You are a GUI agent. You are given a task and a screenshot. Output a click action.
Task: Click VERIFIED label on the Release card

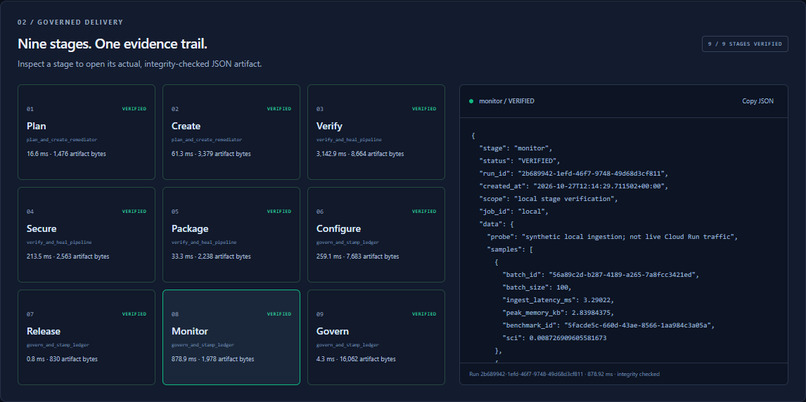[x=134, y=314]
